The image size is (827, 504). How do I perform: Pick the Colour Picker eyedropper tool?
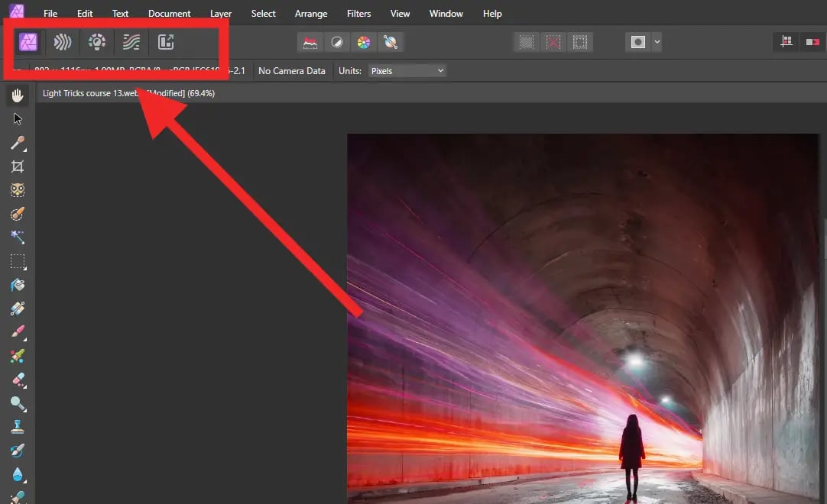pos(18,143)
